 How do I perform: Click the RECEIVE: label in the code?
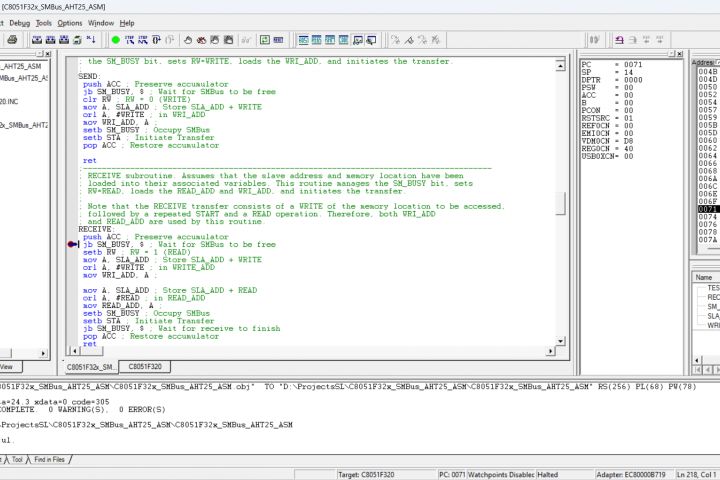pos(95,229)
